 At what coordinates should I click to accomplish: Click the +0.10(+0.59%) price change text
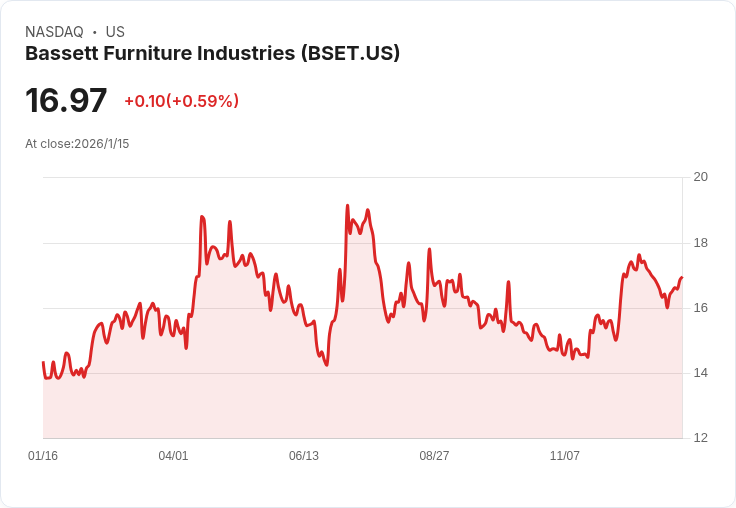coord(182,101)
